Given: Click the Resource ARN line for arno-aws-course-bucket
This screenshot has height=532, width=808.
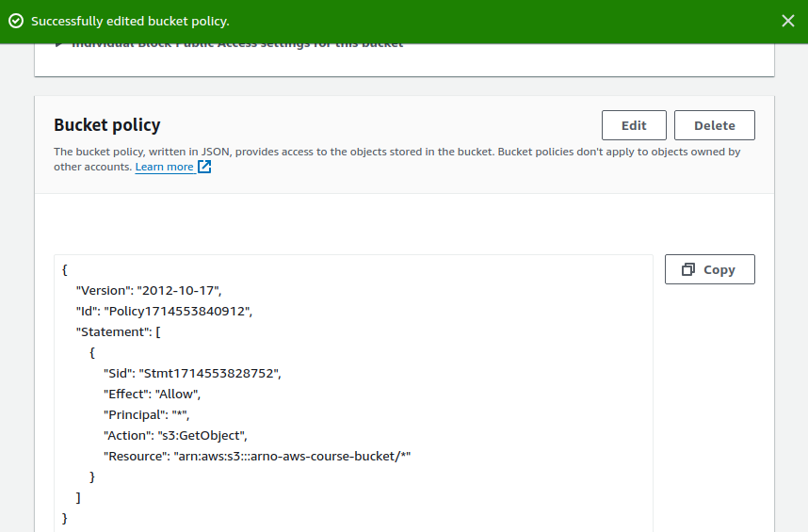Looking at the screenshot, I should 257,456.
